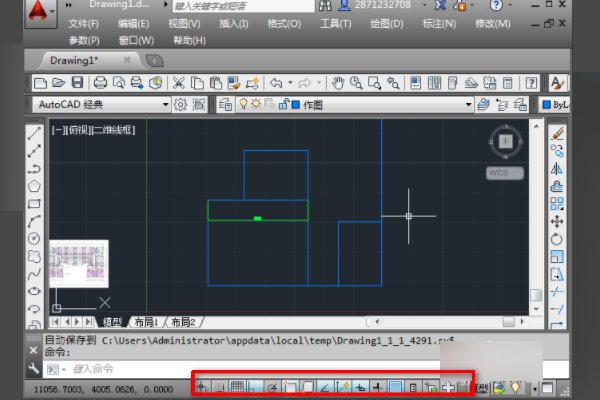Toggle grid display in status bar
The image size is (600, 400).
click(x=238, y=386)
